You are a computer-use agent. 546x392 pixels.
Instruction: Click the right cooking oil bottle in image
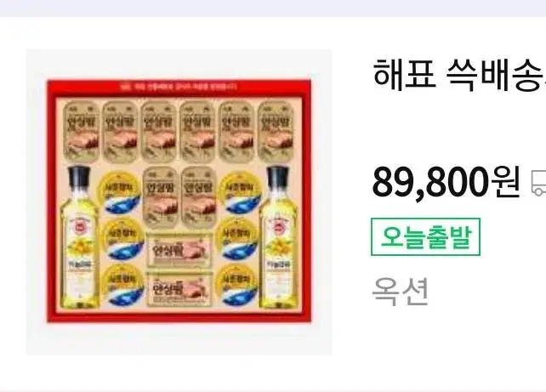278,237
